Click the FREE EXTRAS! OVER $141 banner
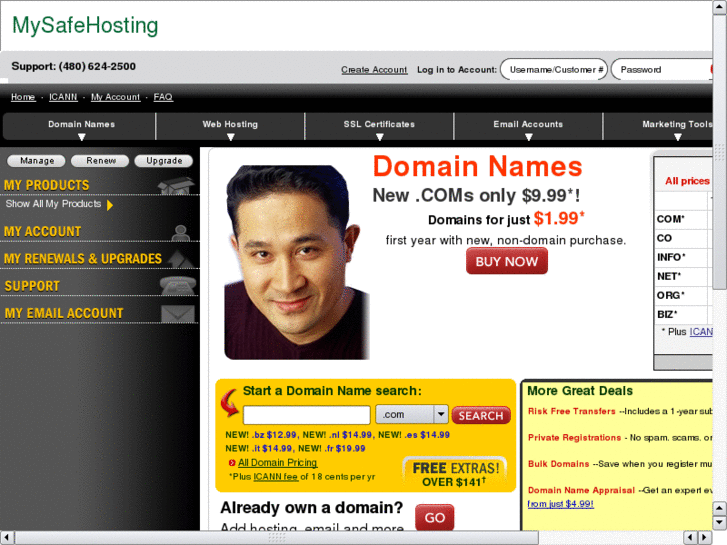This screenshot has width=727, height=545. click(454, 473)
